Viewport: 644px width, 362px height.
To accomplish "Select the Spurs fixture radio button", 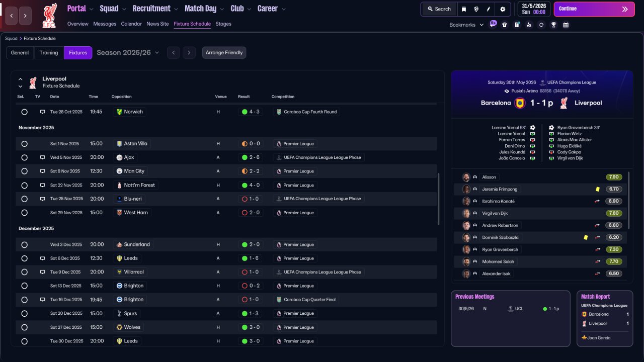I will [24, 313].
